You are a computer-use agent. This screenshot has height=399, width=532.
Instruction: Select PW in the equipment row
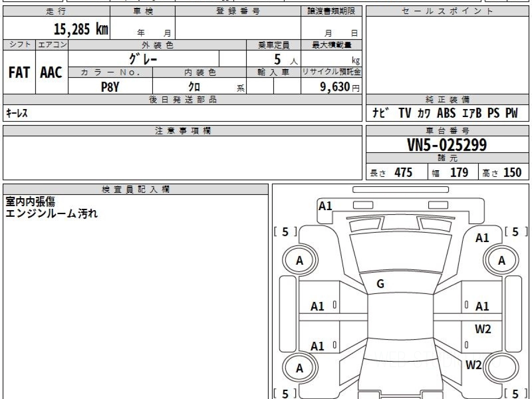click(x=511, y=113)
